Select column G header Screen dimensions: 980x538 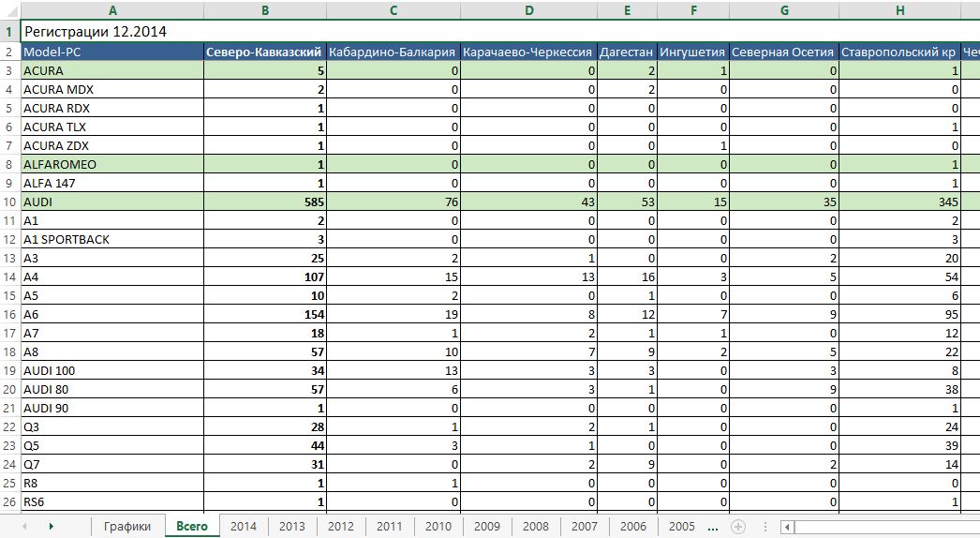[x=784, y=10]
